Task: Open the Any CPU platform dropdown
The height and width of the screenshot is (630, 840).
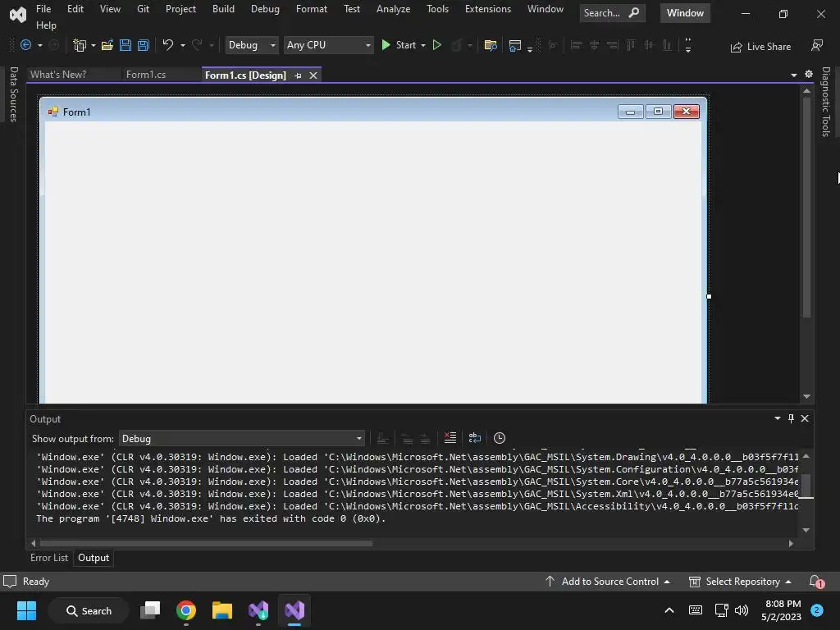Action: [x=328, y=45]
